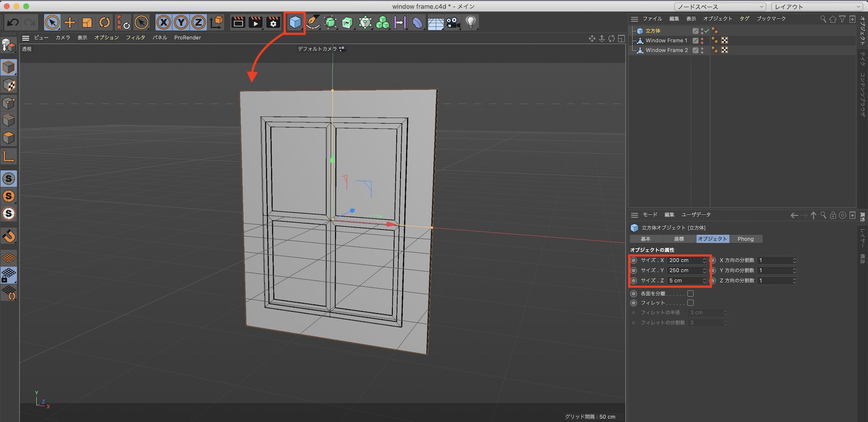Toggle X axis lock

[164, 22]
